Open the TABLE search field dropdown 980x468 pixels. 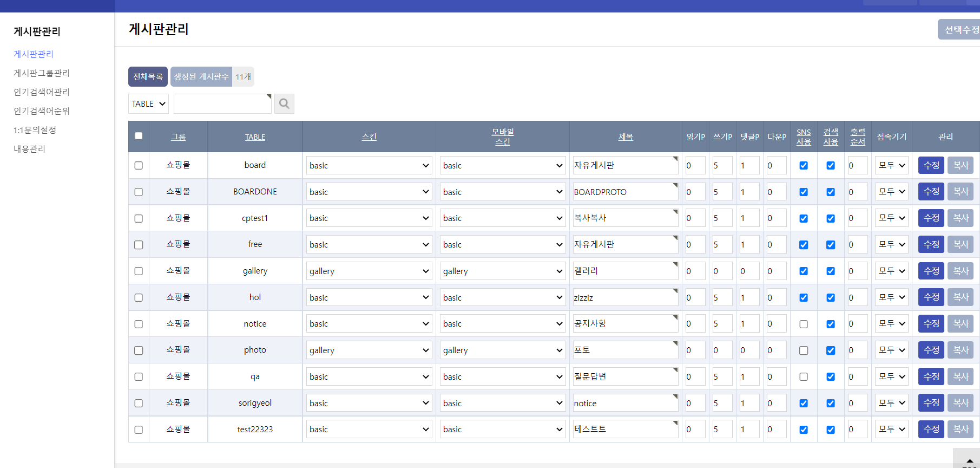[148, 103]
